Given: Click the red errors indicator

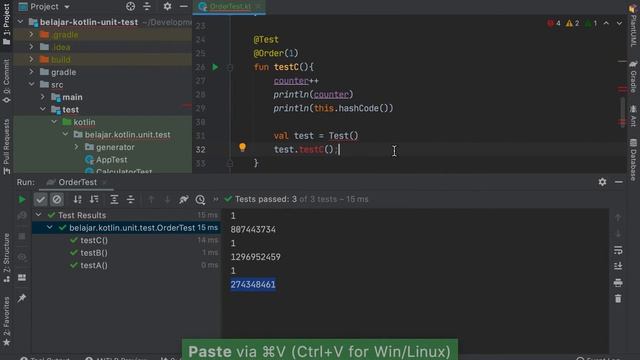Looking at the screenshot, I should pyautogui.click(x=554, y=24).
